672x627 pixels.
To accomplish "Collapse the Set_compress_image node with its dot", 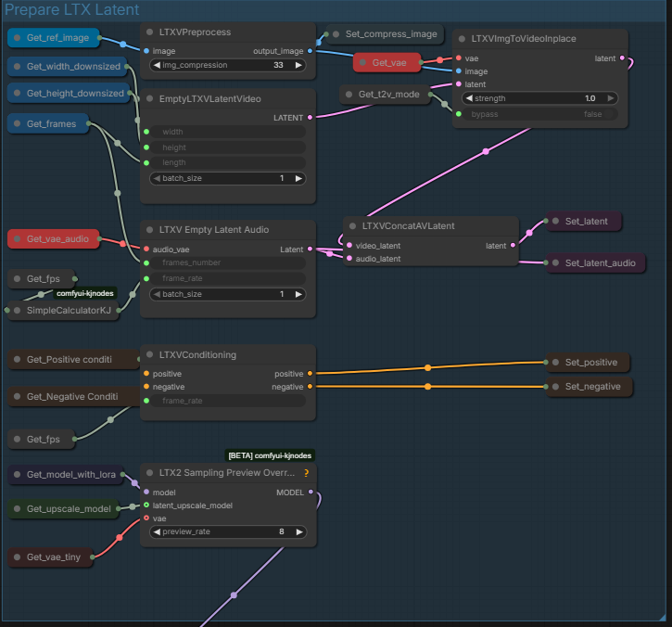I will (335, 34).
